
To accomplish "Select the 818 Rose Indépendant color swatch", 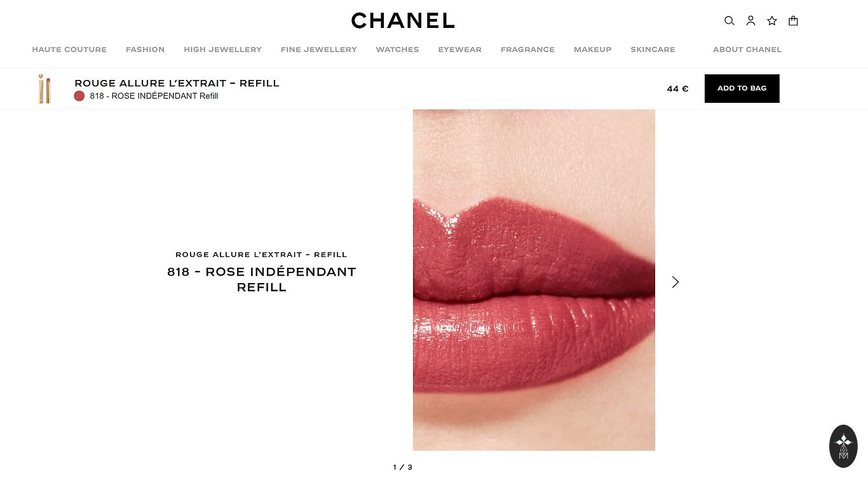I will [79, 96].
